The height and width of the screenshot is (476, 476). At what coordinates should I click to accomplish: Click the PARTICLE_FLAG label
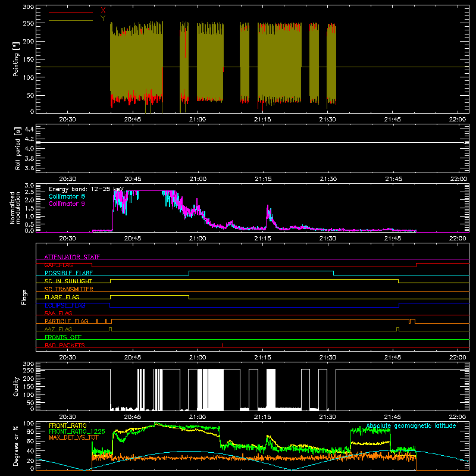tap(67, 321)
